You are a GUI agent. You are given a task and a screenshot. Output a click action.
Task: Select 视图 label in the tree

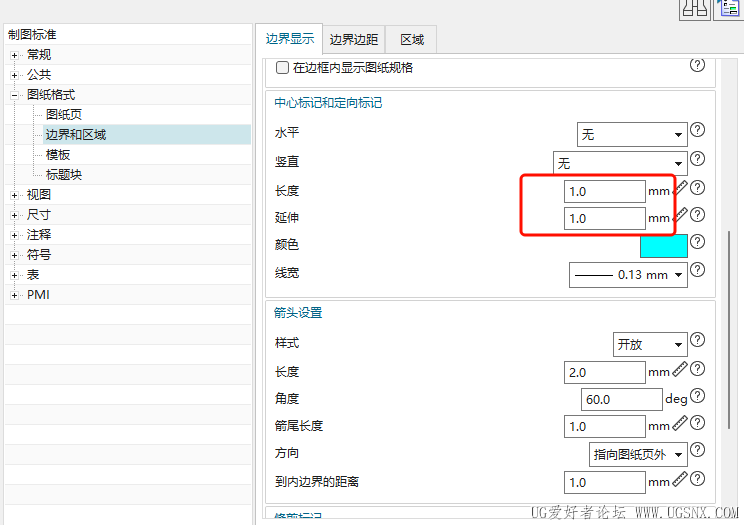pos(39,195)
